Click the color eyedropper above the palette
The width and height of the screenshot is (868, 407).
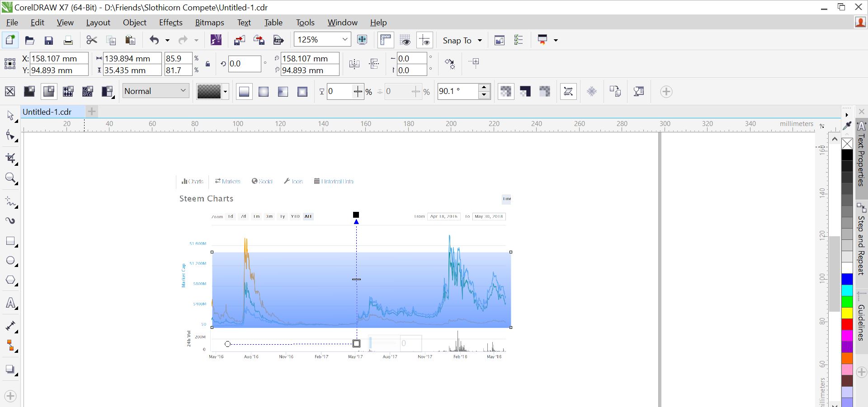click(847, 126)
